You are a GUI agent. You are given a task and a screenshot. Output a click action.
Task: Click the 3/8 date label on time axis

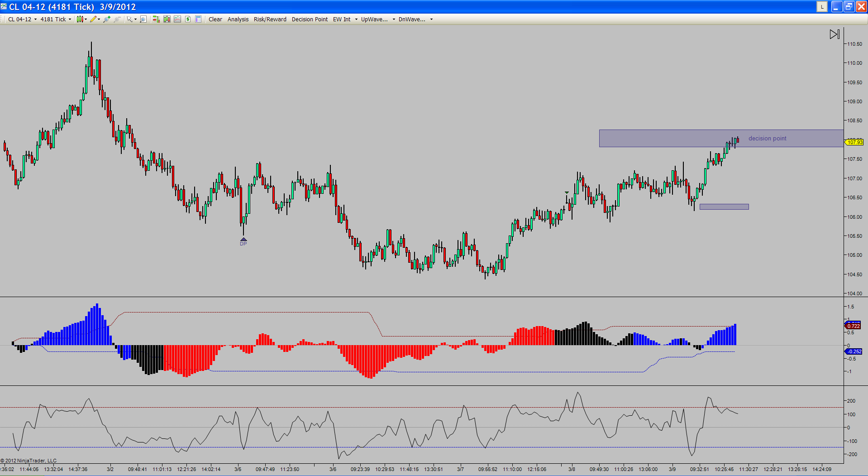pos(572,469)
